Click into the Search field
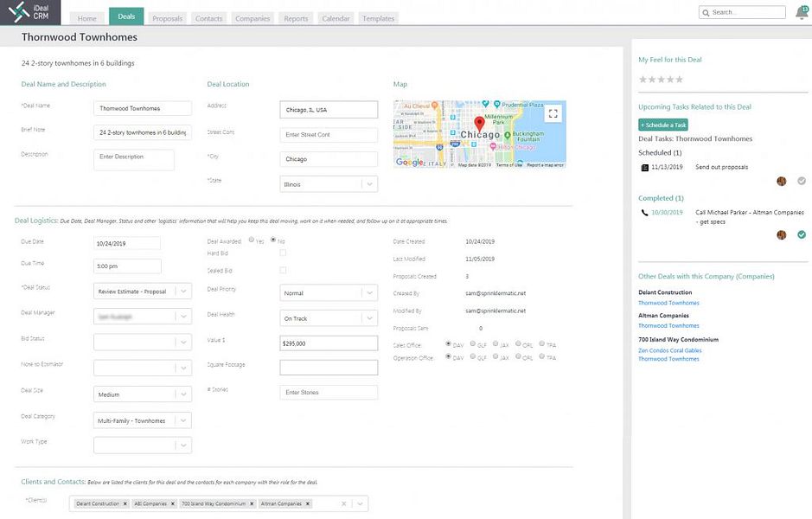 tap(742, 12)
